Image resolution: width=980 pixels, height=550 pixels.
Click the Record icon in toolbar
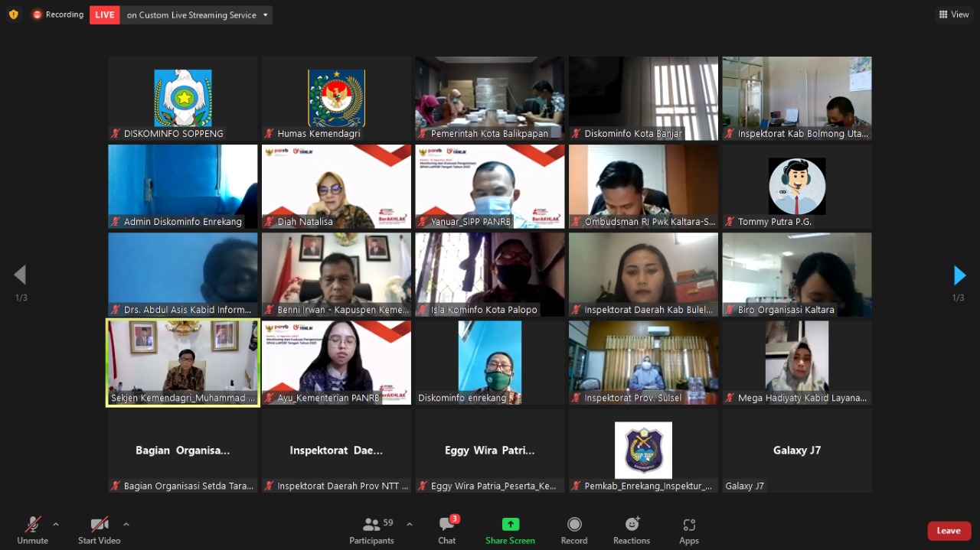pyautogui.click(x=574, y=525)
